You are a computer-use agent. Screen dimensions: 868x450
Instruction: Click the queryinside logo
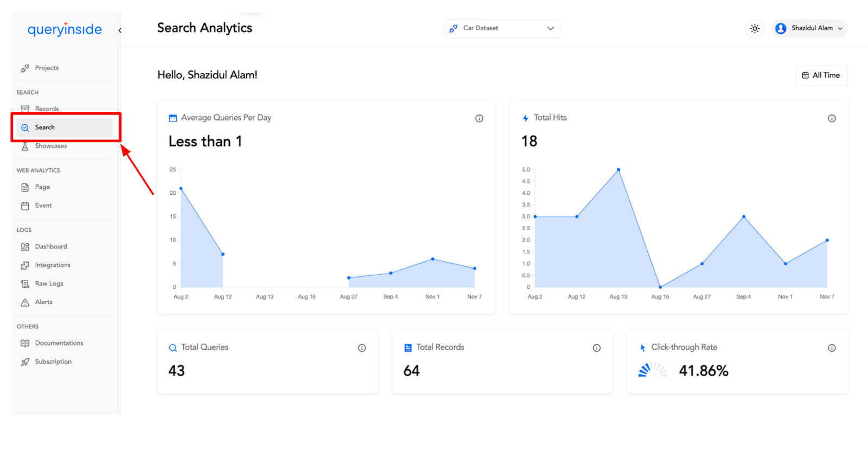[x=65, y=29]
